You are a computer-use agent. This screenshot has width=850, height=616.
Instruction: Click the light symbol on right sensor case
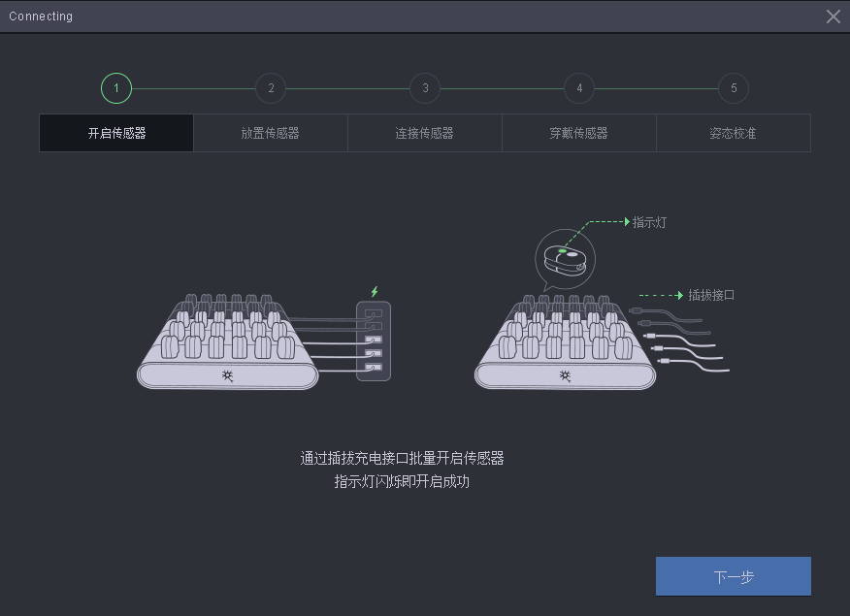565,375
